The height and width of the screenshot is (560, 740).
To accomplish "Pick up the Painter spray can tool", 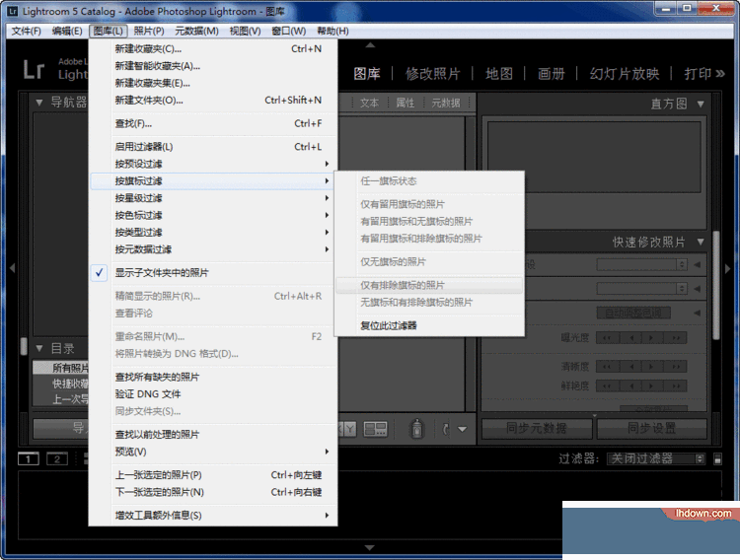I will click(x=416, y=429).
